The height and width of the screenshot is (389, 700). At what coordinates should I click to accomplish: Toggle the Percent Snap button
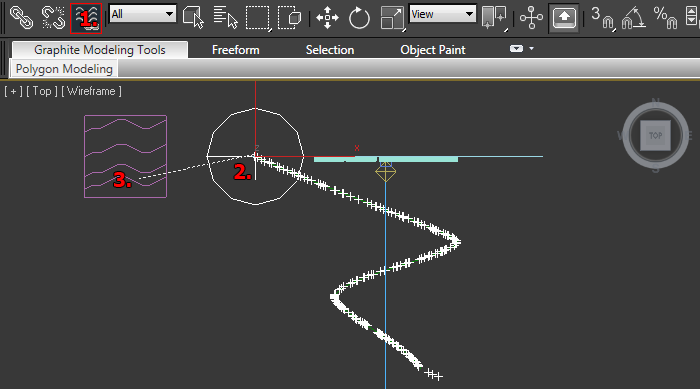coord(665,18)
